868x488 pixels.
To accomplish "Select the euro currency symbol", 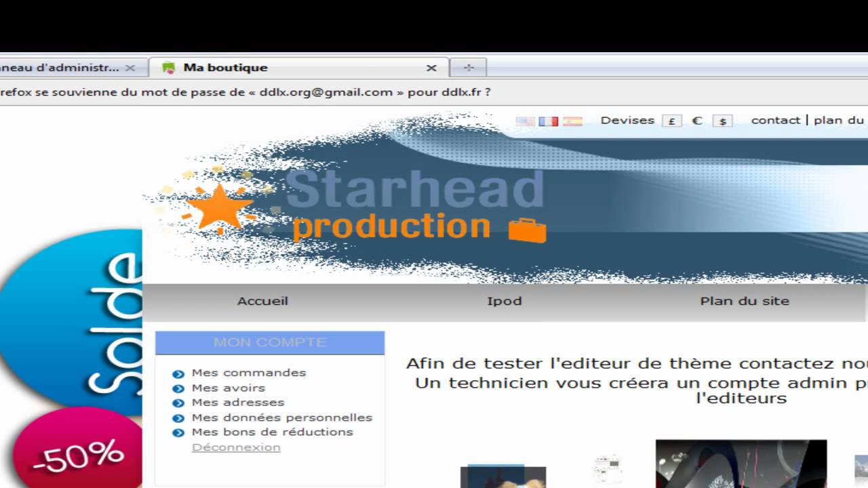I will [696, 121].
